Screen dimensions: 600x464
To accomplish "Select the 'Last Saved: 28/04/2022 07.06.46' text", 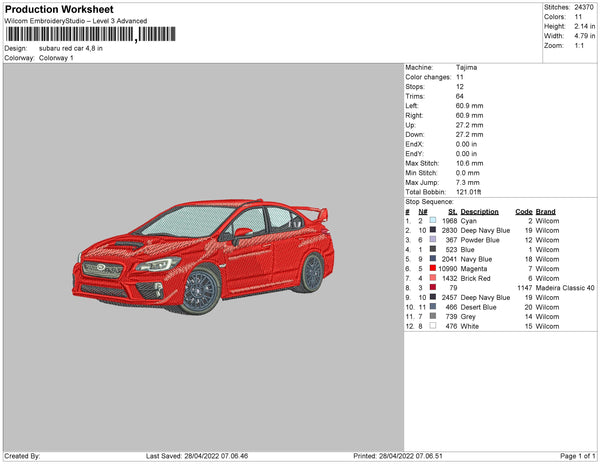I will tap(197, 456).
